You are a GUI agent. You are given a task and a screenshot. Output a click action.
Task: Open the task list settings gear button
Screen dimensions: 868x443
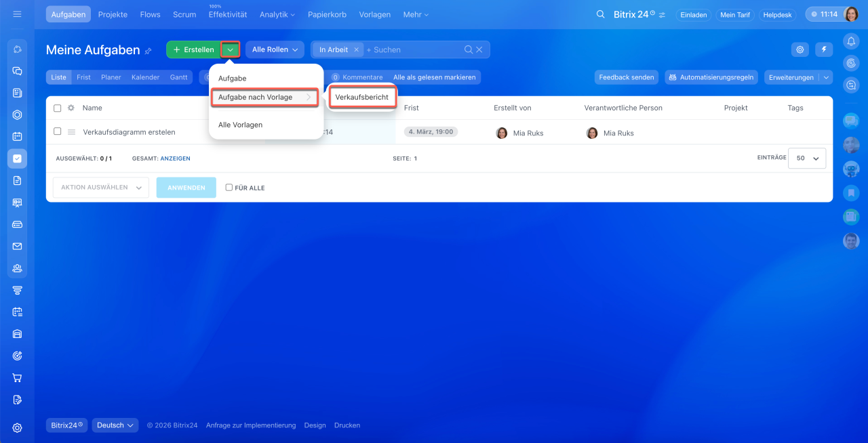click(x=801, y=49)
